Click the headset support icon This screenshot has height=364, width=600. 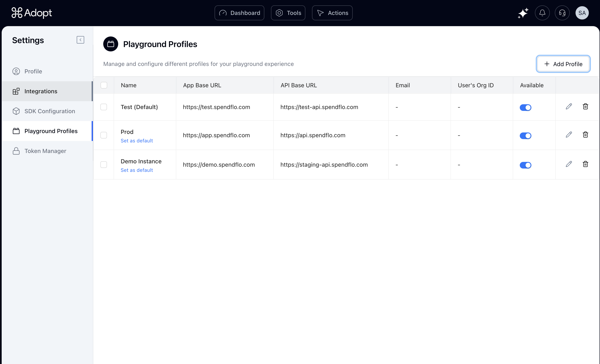click(562, 13)
